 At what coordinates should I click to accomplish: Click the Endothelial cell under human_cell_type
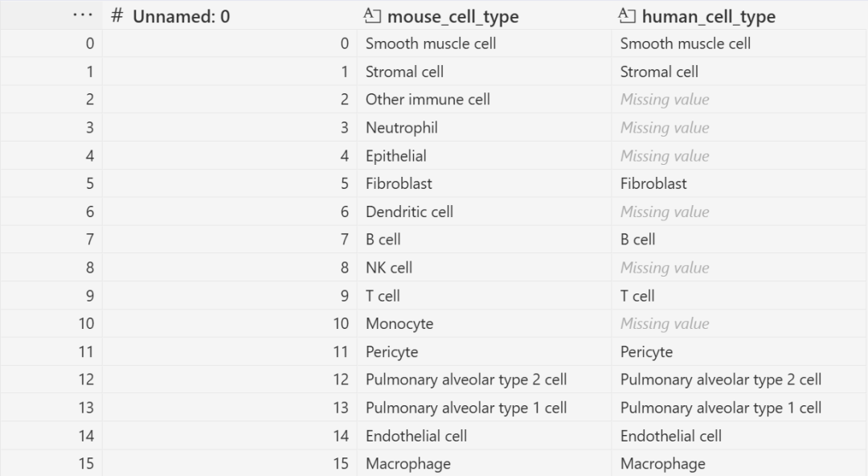click(671, 436)
